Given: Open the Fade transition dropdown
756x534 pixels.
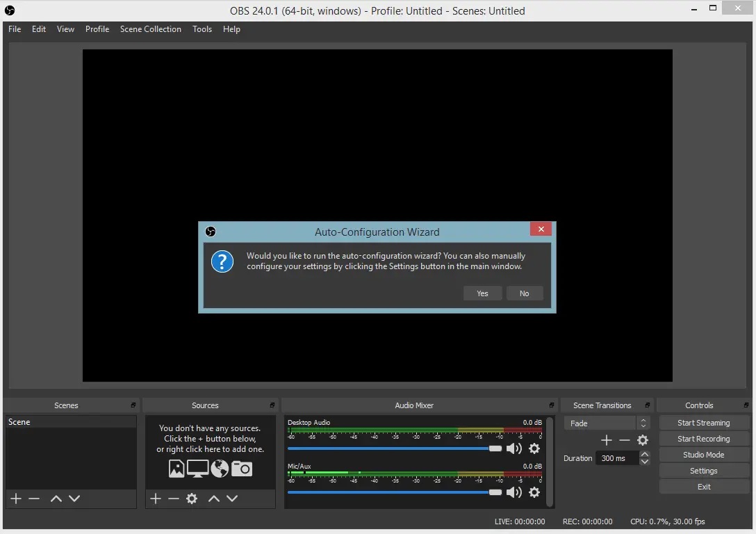Looking at the screenshot, I should (607, 423).
